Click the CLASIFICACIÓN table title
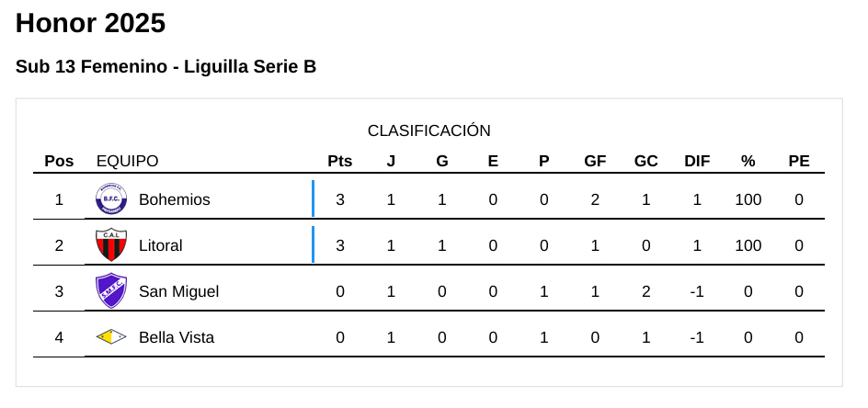The height and width of the screenshot is (408, 868). click(429, 130)
